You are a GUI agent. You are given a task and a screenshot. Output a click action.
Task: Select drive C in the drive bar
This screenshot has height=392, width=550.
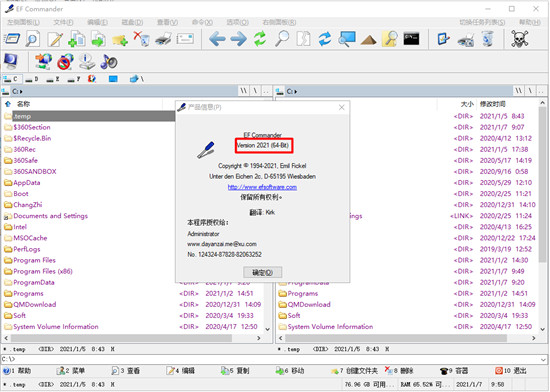12,79
